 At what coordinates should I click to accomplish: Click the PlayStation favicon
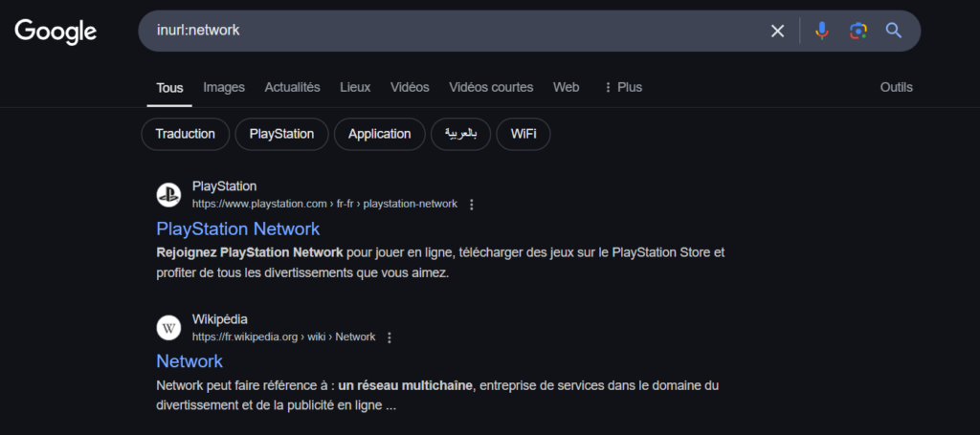click(x=168, y=195)
